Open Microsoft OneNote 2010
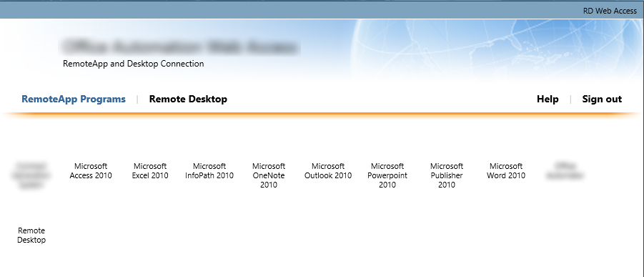644x277 pixels. (269, 175)
